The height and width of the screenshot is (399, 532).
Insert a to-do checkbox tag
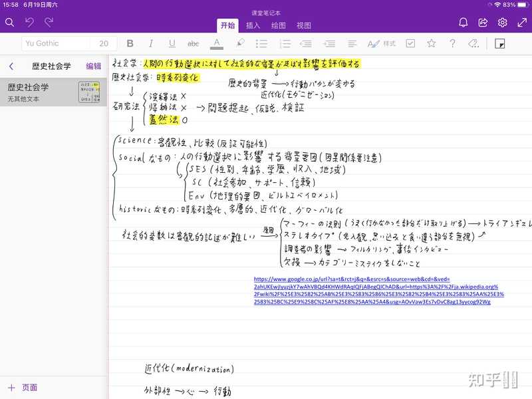[x=410, y=43]
